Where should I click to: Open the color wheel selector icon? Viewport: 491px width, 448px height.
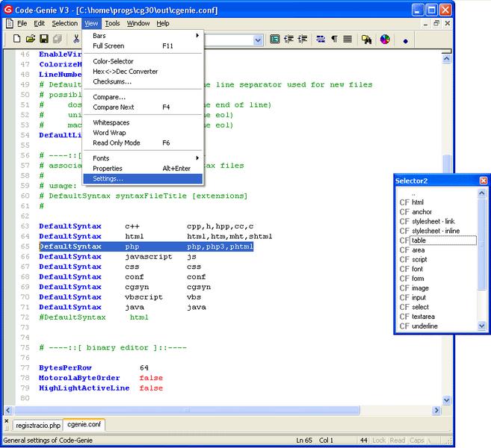click(x=385, y=39)
